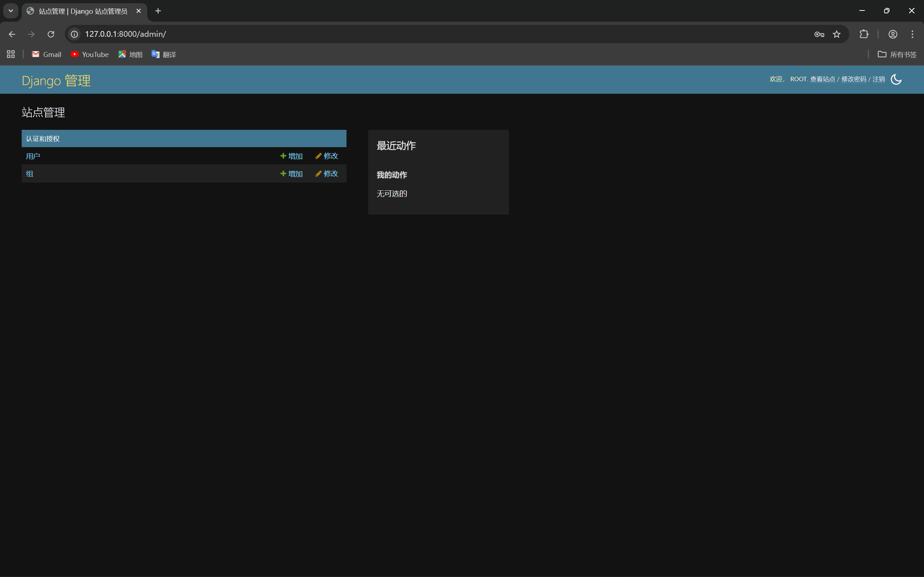Reload the admin page
This screenshot has height=577, width=924.
pos(51,34)
